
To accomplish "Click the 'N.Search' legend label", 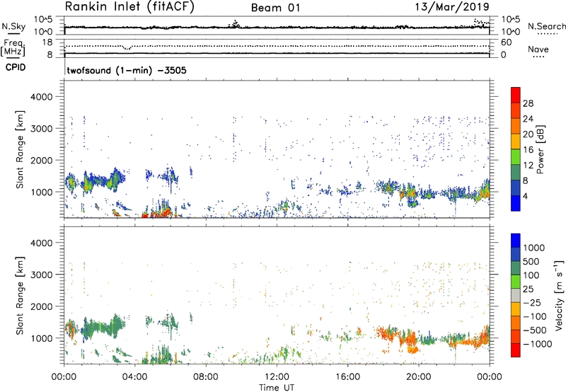I will (546, 26).
